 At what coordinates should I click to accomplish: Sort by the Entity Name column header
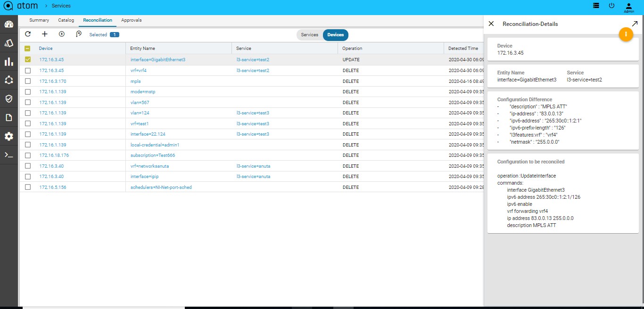click(x=143, y=49)
